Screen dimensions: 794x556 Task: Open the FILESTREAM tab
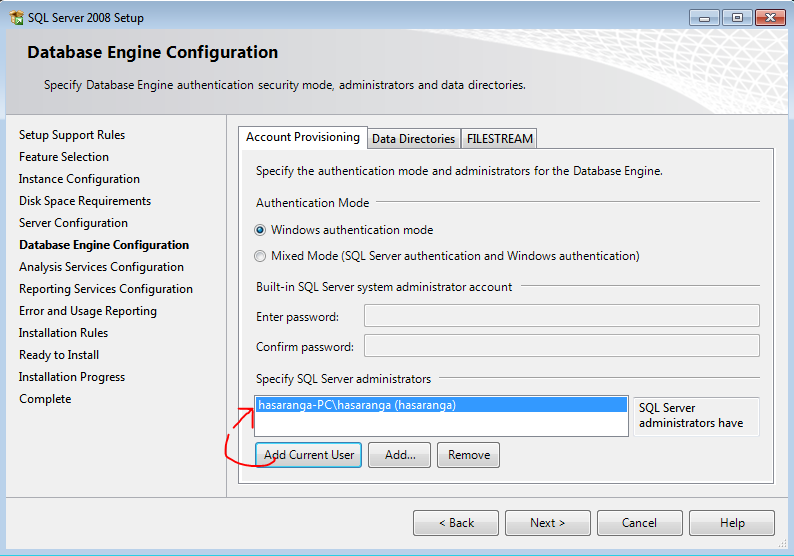point(499,139)
